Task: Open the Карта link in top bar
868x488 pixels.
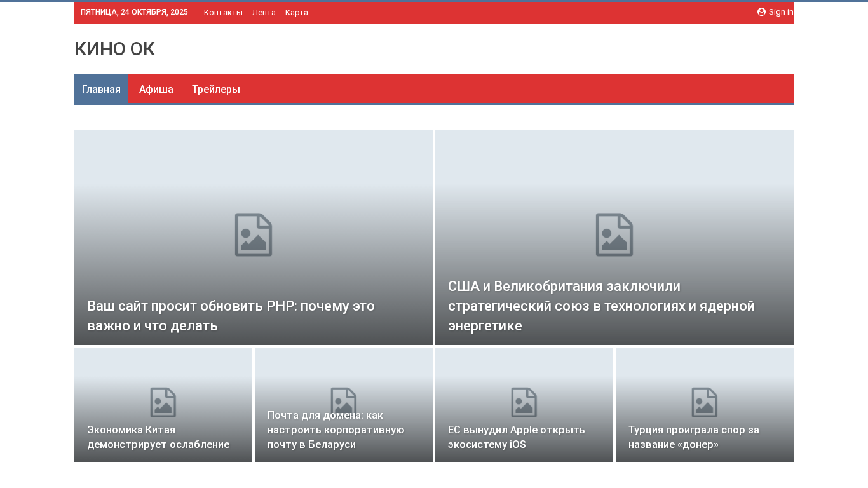Action: click(297, 12)
